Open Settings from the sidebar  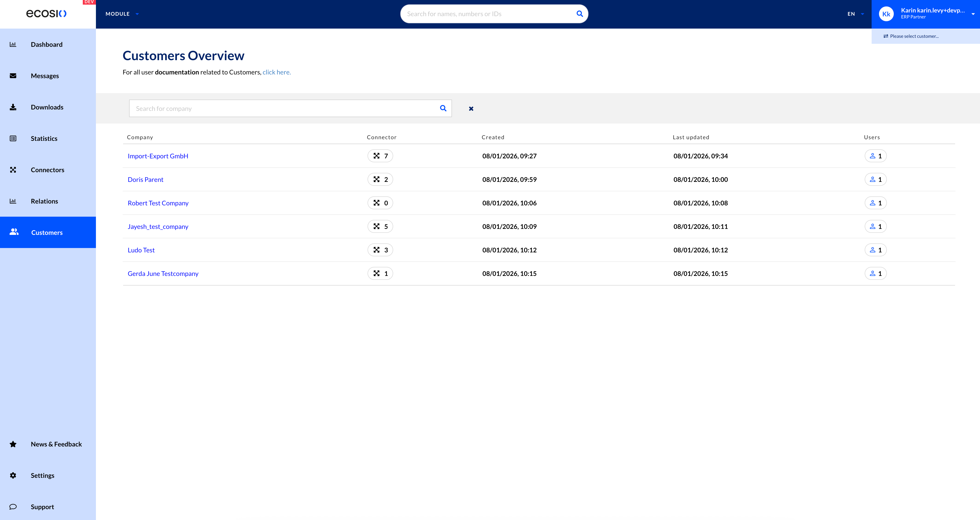pos(42,476)
